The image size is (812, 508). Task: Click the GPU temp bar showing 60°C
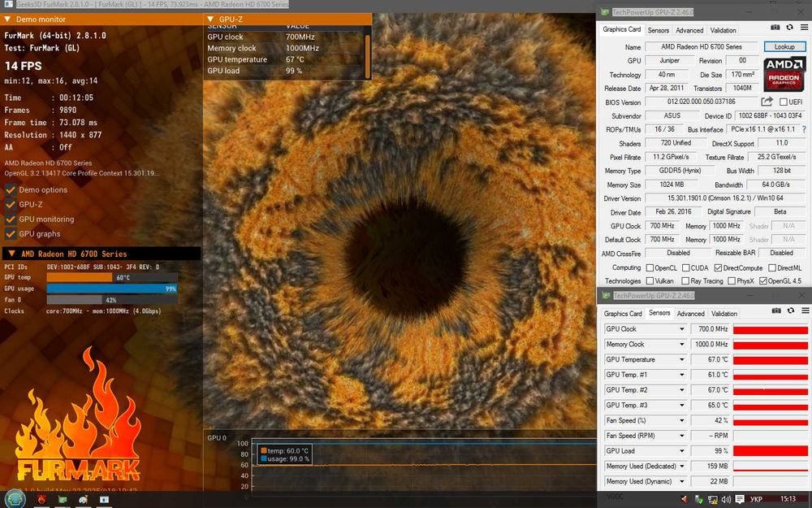tap(112, 277)
